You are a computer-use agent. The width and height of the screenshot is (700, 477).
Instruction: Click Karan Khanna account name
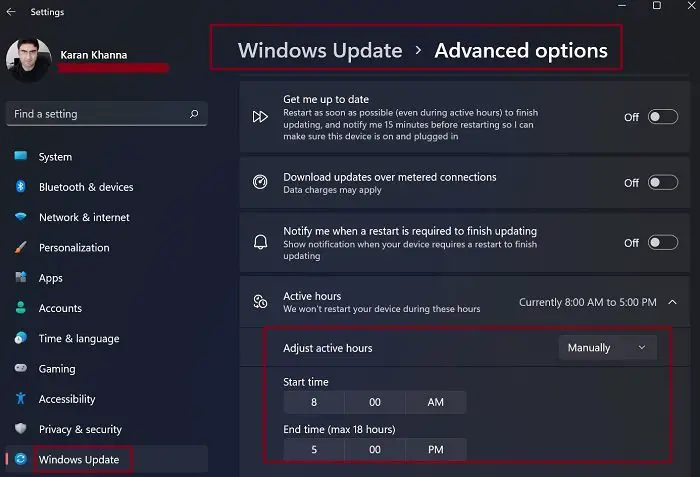tap(94, 55)
